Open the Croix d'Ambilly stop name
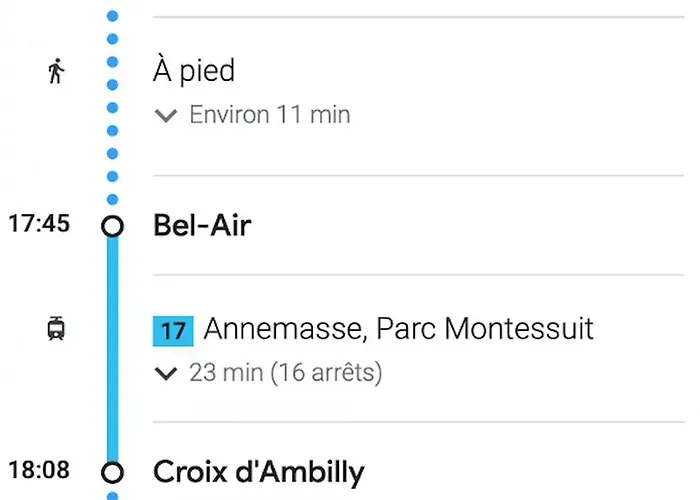Screen dimensions: 700x500 click(258, 472)
